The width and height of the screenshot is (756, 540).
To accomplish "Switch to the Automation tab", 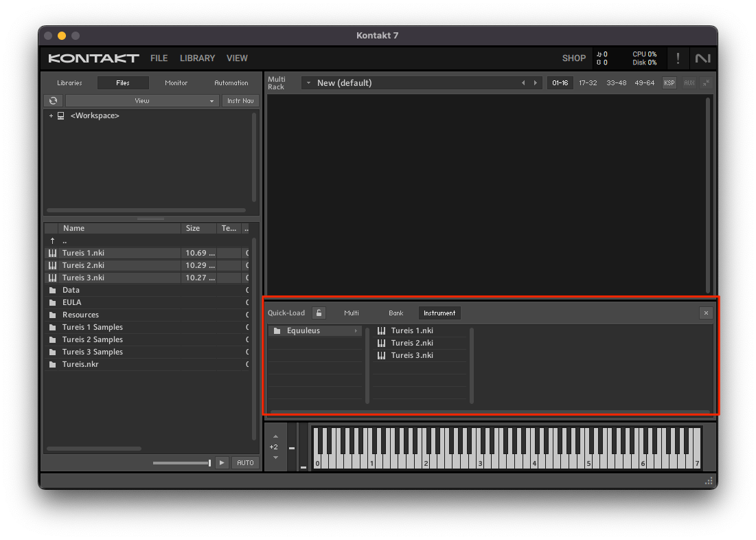I will pos(231,83).
